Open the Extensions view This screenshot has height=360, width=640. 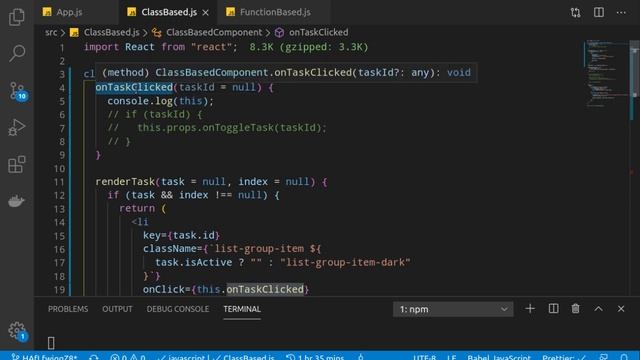tap(17, 164)
